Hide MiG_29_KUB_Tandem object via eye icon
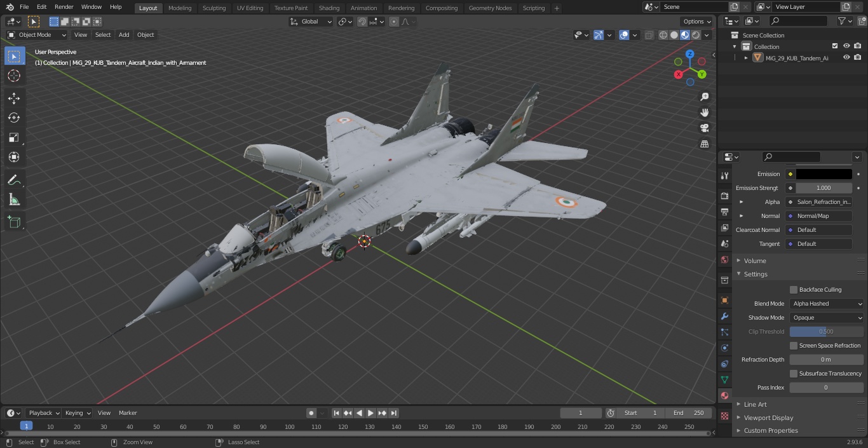The height and width of the screenshot is (448, 868). tap(846, 58)
